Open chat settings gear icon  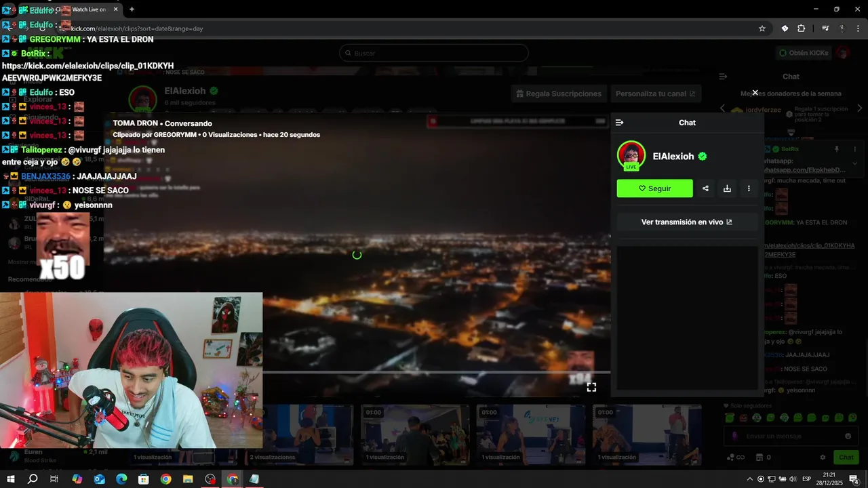[x=823, y=457]
